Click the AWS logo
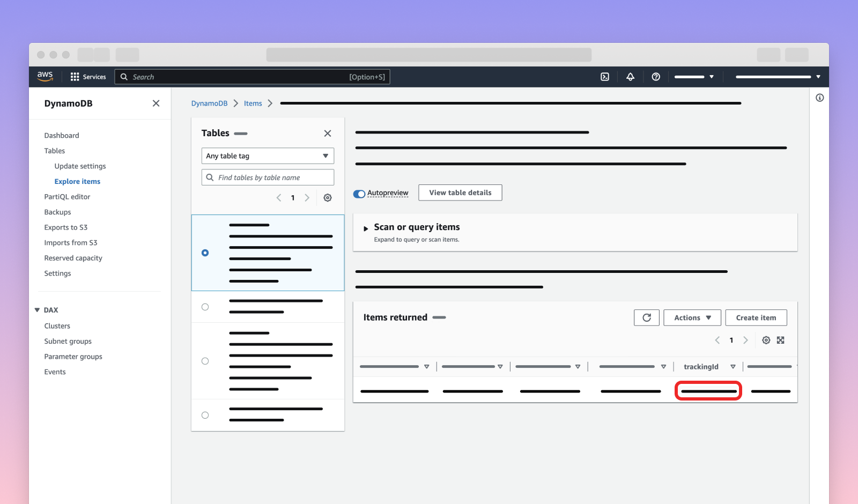The height and width of the screenshot is (504, 858). tap(45, 76)
